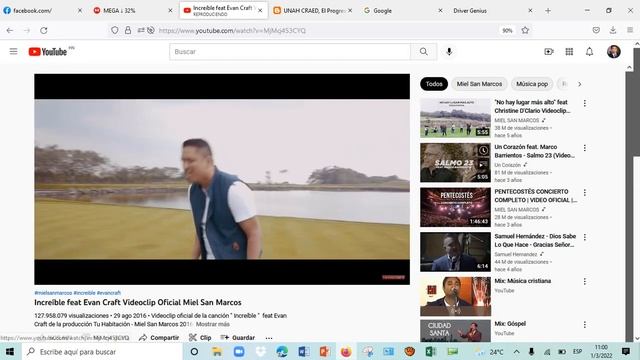Open the Windows Start menu
The image size is (640, 360).
pos(10,351)
